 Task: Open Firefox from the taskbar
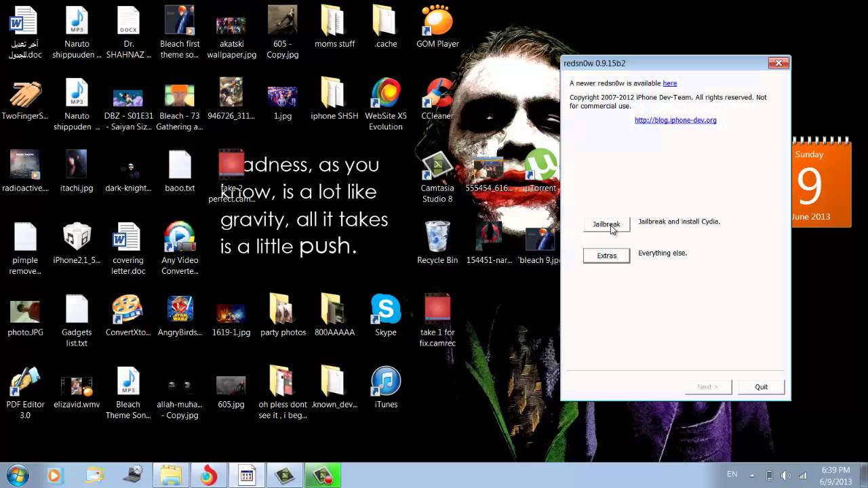tap(209, 476)
